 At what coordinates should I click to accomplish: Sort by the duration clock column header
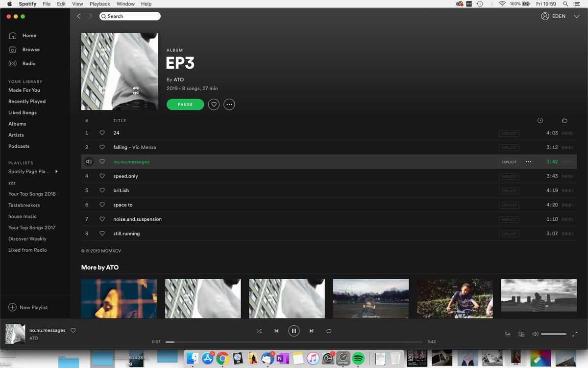540,120
